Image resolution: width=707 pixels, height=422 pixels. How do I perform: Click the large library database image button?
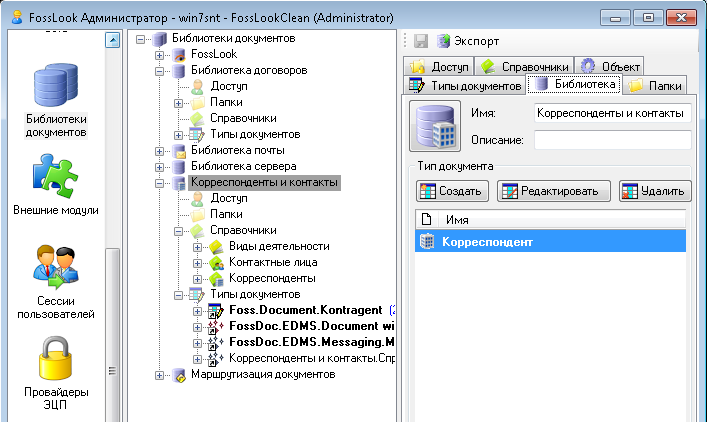(x=435, y=126)
